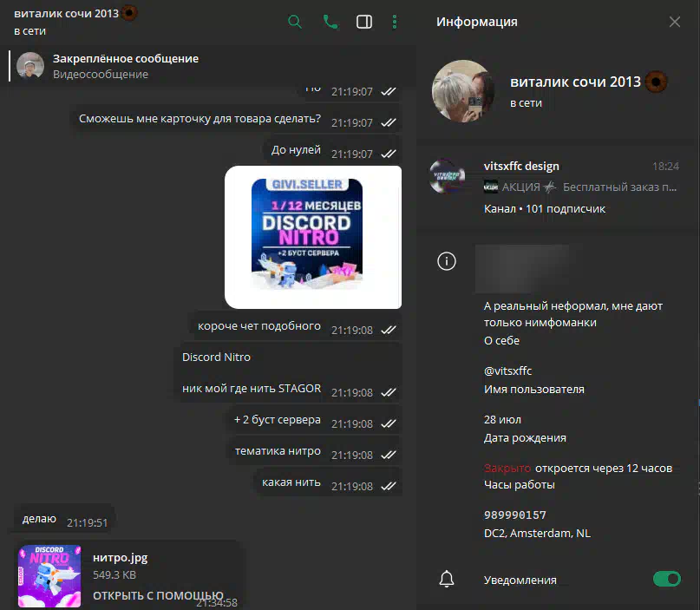Click the 28 июл birth date
The width and height of the screenshot is (700, 610).
click(502, 420)
